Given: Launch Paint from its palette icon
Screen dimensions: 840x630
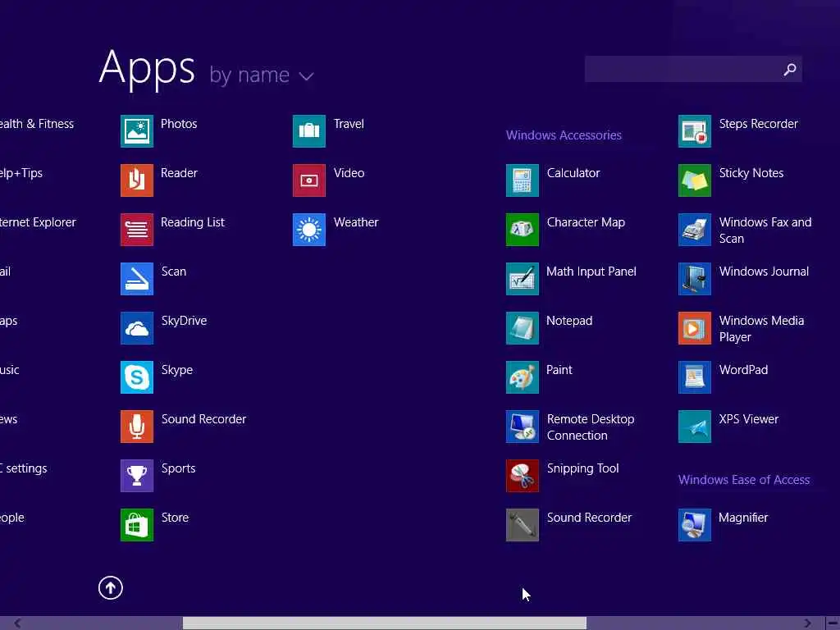Looking at the screenshot, I should pos(523,377).
